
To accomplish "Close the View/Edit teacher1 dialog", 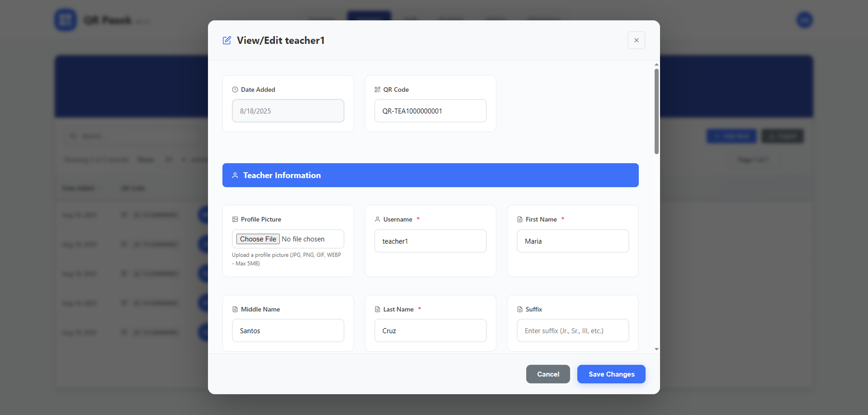I will 636,40.
